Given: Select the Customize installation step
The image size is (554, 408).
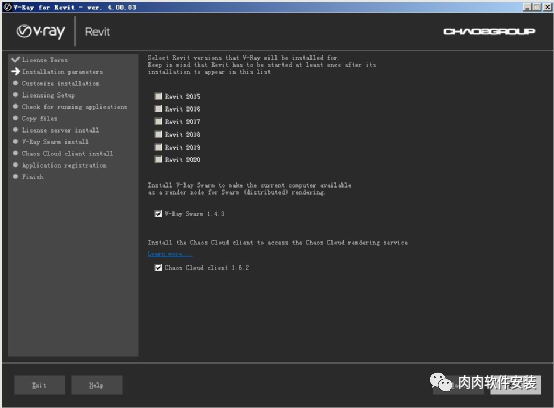Looking at the screenshot, I should point(60,83).
